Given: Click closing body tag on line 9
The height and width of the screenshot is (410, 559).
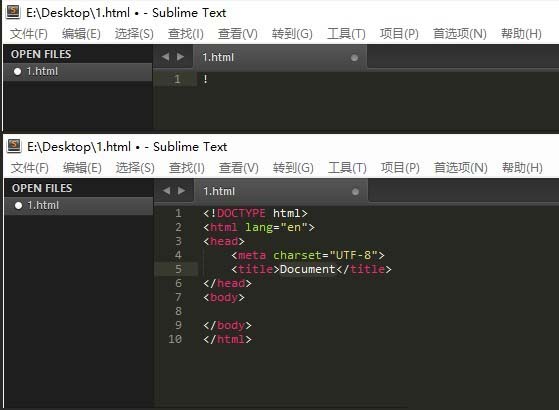Looking at the screenshot, I should (227, 325).
